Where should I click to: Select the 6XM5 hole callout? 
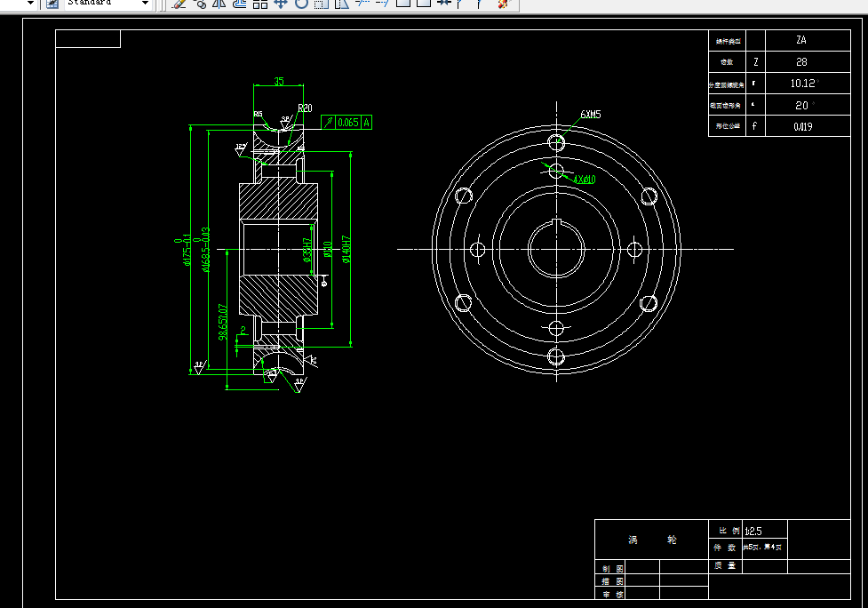click(x=591, y=114)
